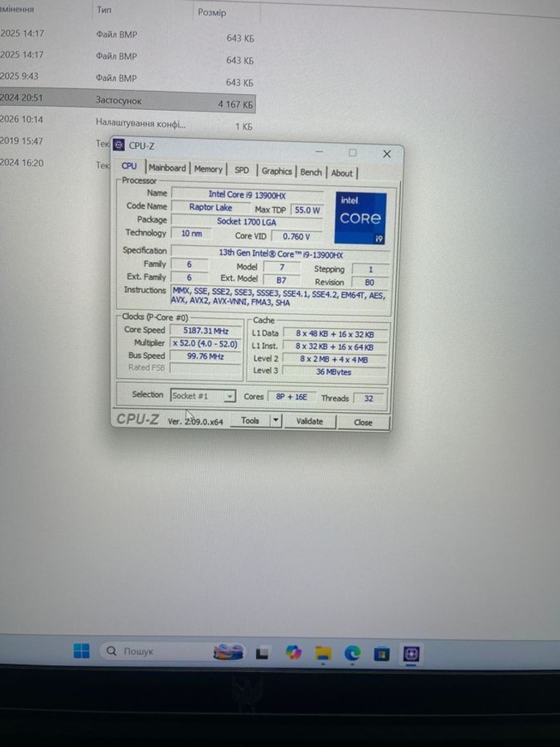Click the Code Name value Raptor Lake
Viewport: 560px width, 747px height.
click(211, 207)
